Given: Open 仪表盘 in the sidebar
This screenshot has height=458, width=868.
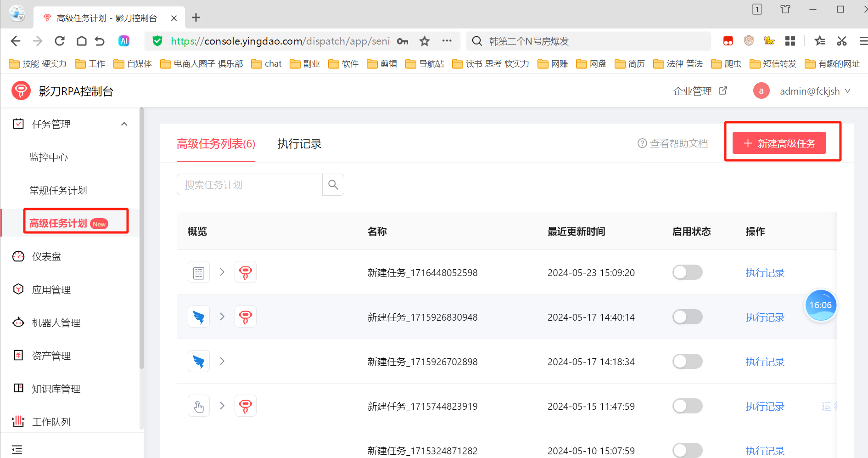Looking at the screenshot, I should click(46, 257).
